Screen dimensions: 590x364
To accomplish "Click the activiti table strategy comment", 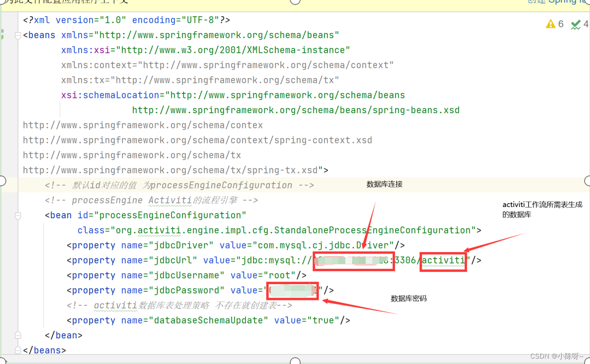I will pos(179,305).
